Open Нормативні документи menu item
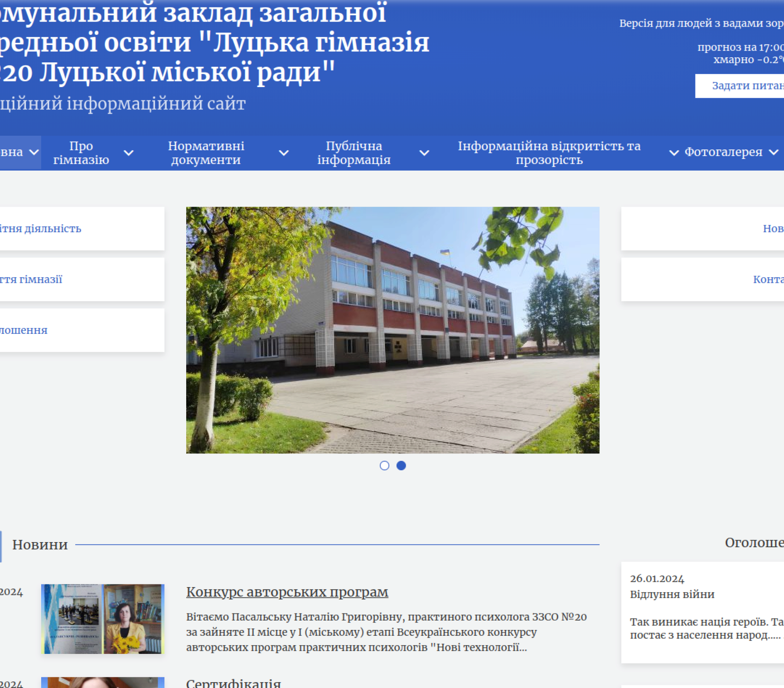 tap(206, 153)
